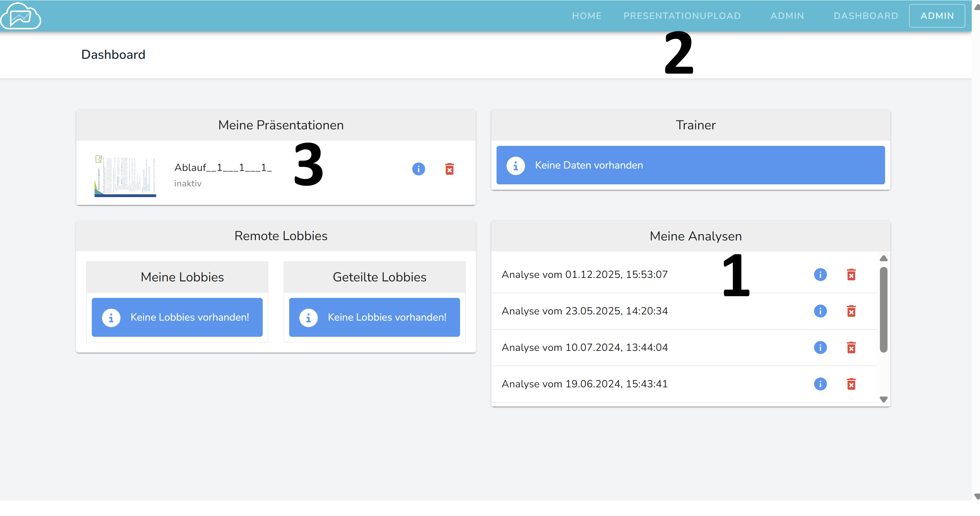Open info for Ablauf__1___1___1_ presentation
This screenshot has height=516, width=980.
point(418,169)
